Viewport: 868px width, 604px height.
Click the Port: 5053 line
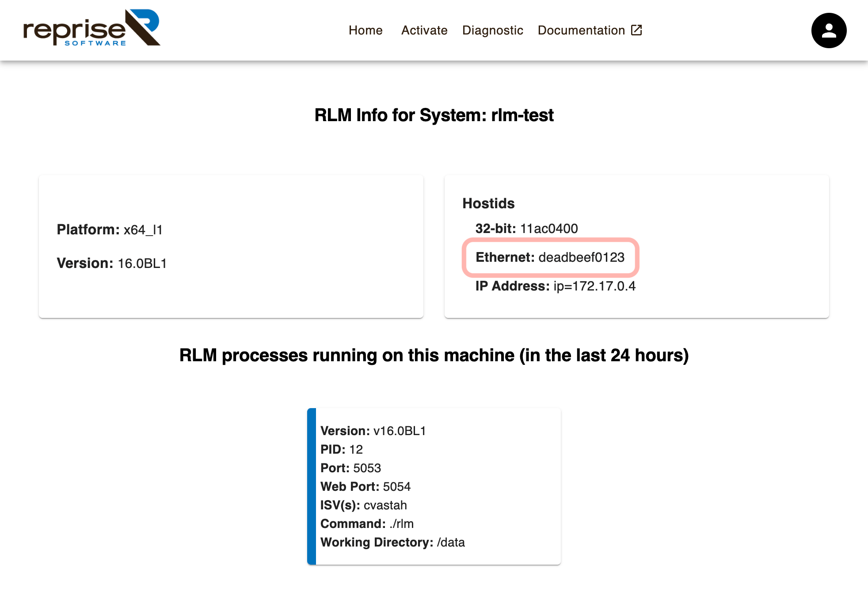pyautogui.click(x=350, y=468)
